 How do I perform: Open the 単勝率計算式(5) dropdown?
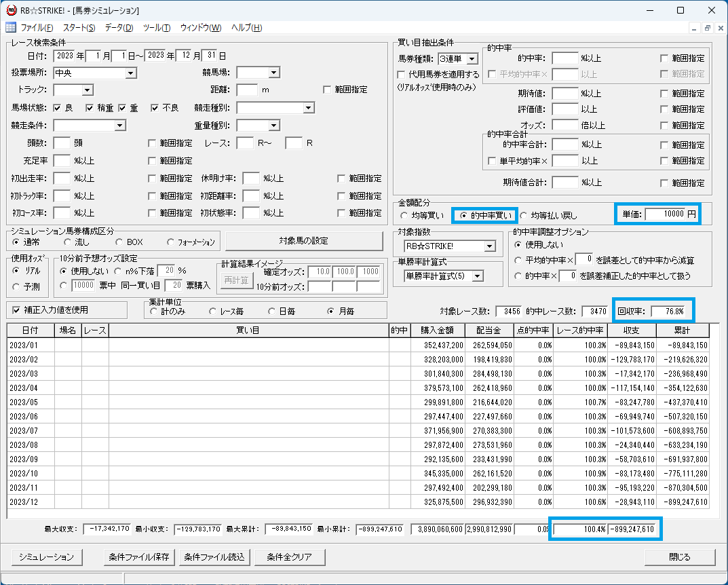(477, 276)
